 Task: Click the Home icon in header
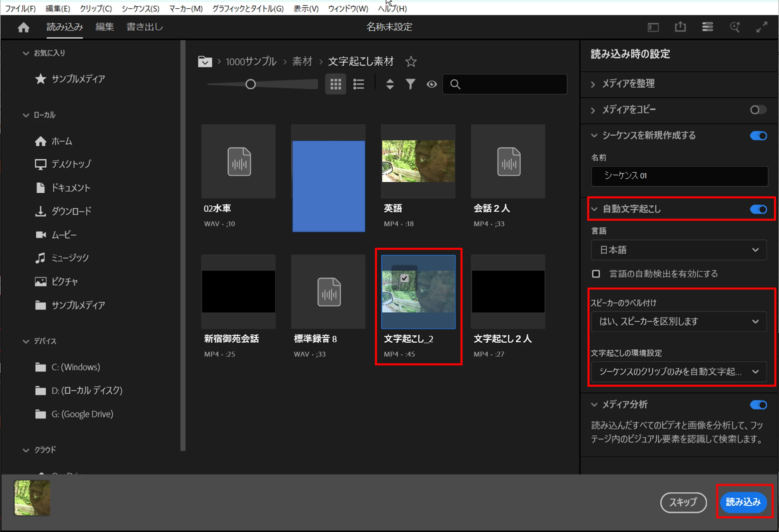point(23,27)
